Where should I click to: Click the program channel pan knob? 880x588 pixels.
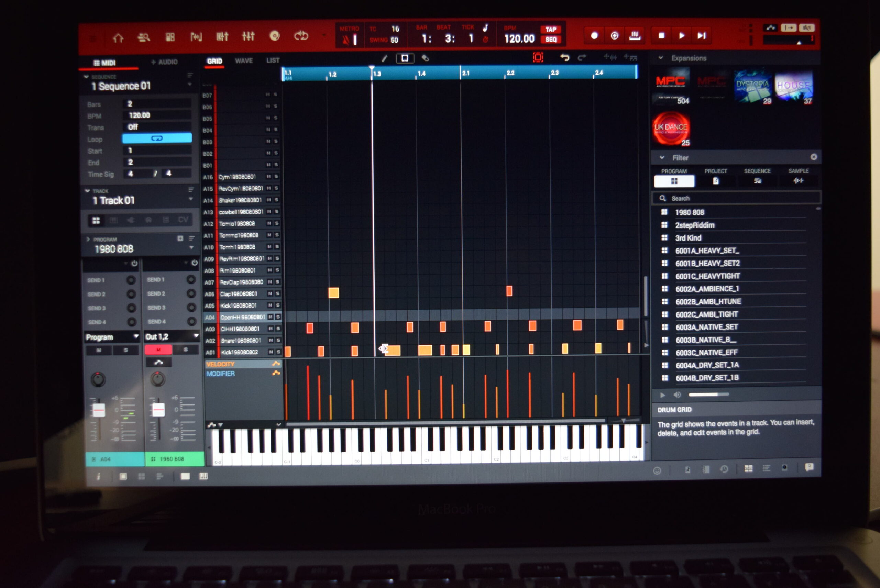click(157, 379)
